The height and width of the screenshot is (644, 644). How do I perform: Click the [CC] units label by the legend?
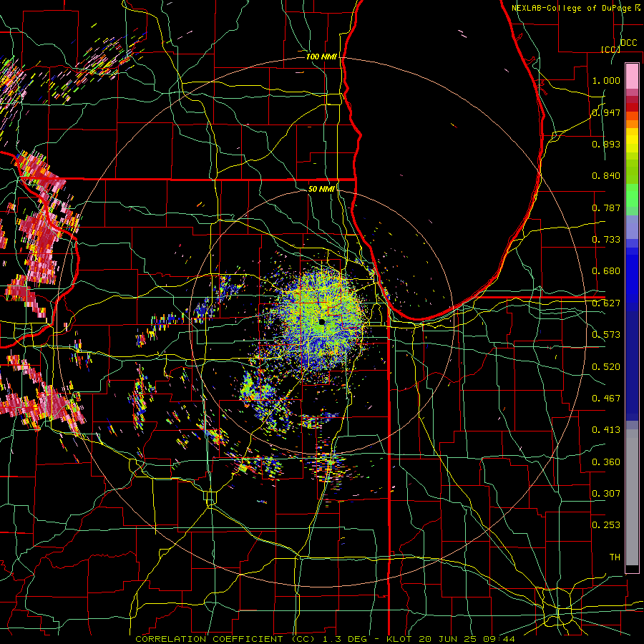pos(610,49)
